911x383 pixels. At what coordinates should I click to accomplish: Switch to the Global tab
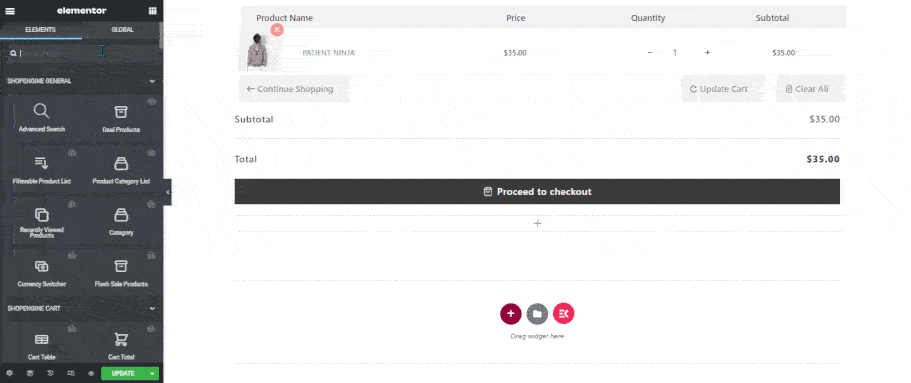[122, 30]
